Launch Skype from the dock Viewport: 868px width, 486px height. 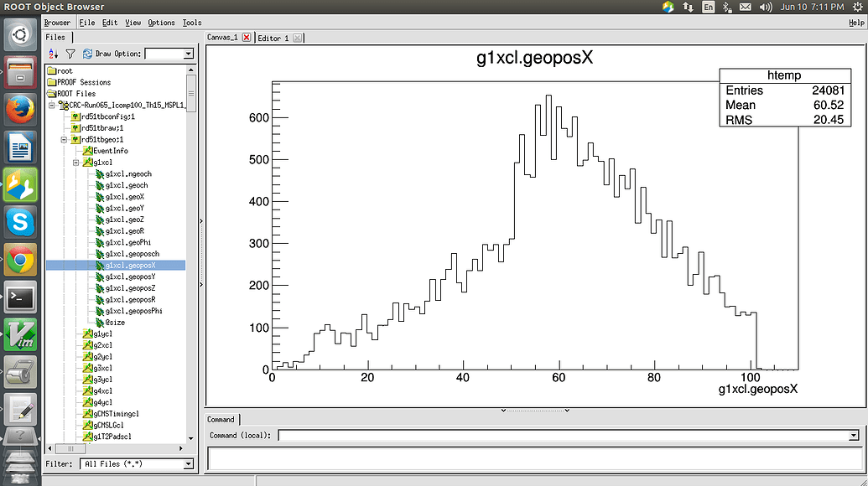pyautogui.click(x=20, y=222)
